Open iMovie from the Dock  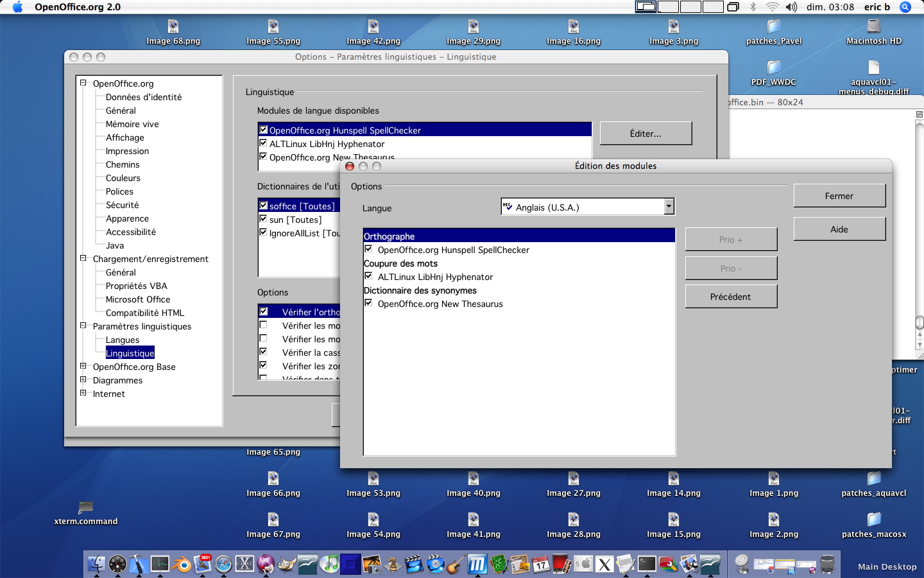point(414,564)
